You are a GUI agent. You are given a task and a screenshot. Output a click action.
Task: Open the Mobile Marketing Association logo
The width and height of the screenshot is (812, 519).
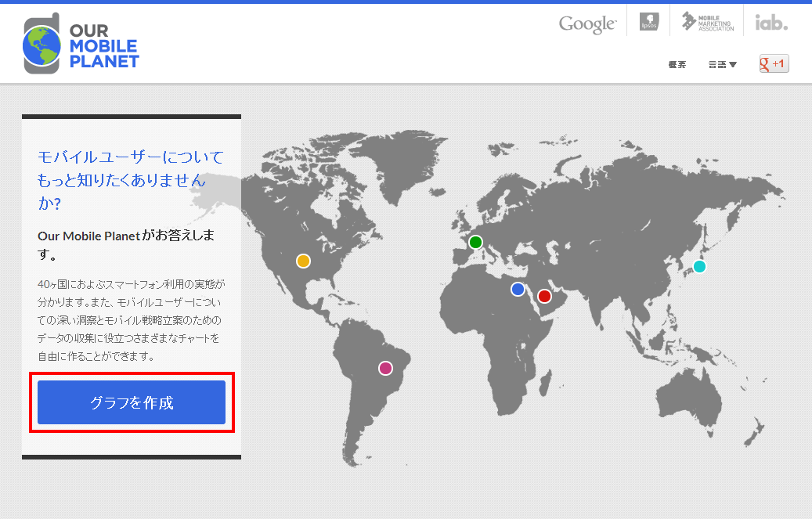click(707, 22)
